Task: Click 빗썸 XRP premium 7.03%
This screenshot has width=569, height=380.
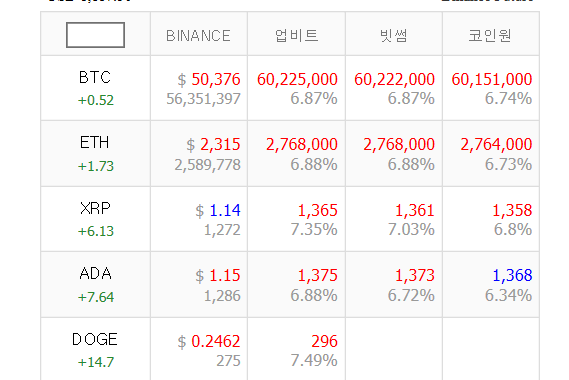Action: coord(411,230)
